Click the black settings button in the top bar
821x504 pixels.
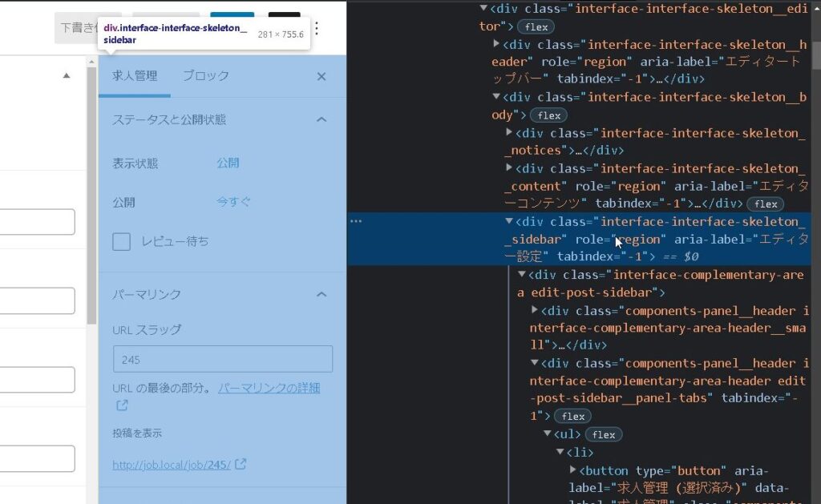[284, 18]
